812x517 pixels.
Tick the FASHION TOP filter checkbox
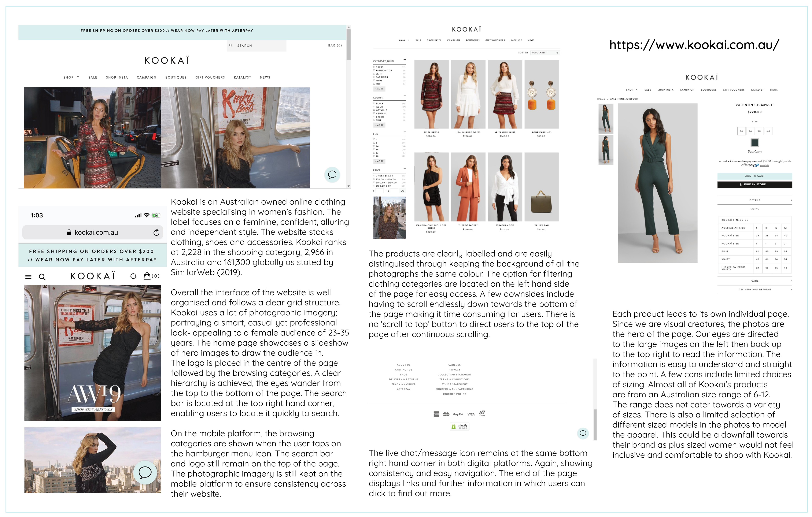tap(374, 70)
